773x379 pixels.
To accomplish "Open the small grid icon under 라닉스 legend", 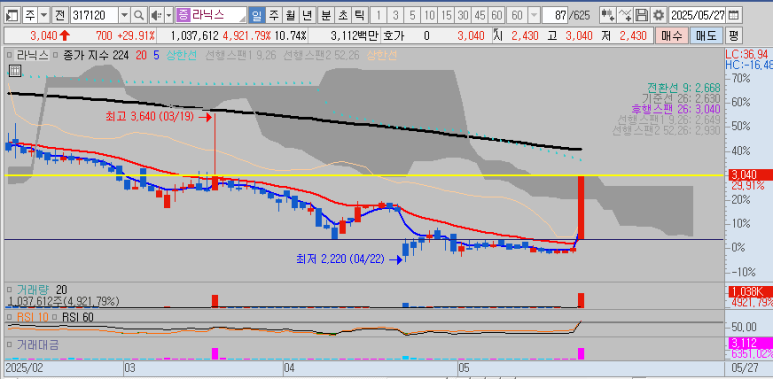I will click(15, 70).
